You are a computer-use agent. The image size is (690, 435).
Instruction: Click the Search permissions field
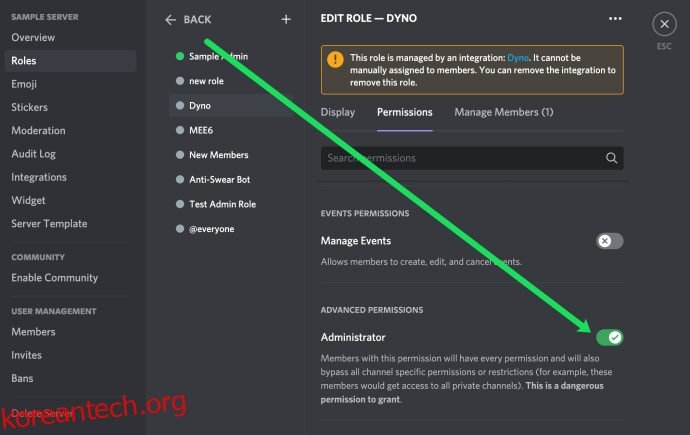click(x=472, y=158)
